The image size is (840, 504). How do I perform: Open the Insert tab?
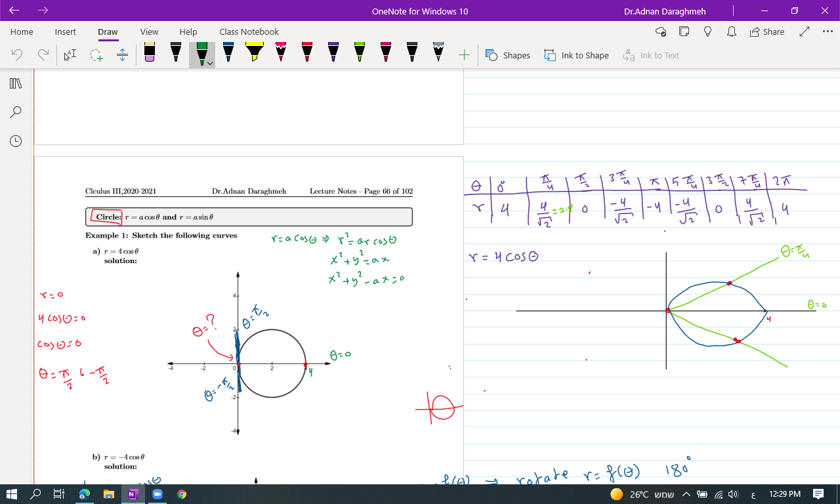click(66, 31)
